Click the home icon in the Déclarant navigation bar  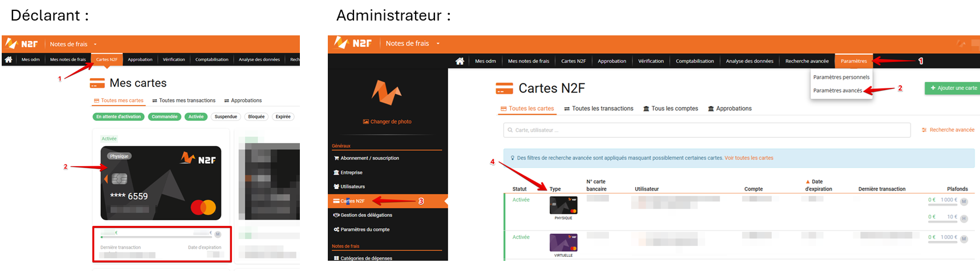[x=9, y=59]
